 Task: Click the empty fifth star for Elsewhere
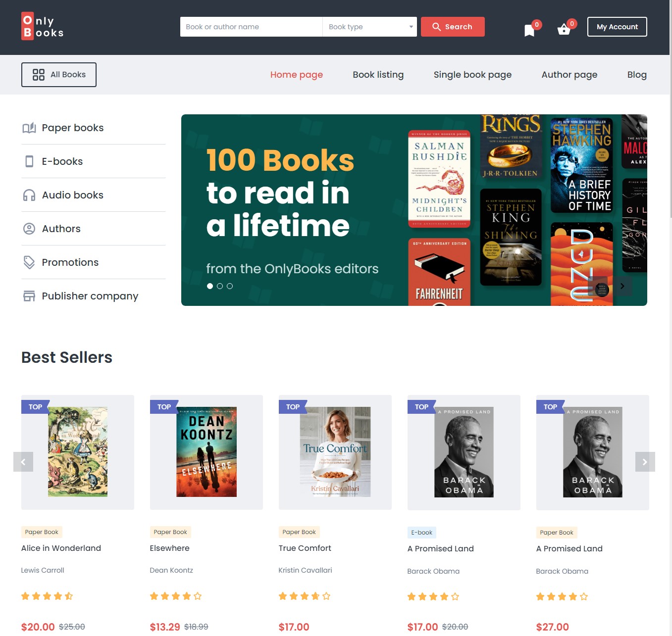pos(198,596)
